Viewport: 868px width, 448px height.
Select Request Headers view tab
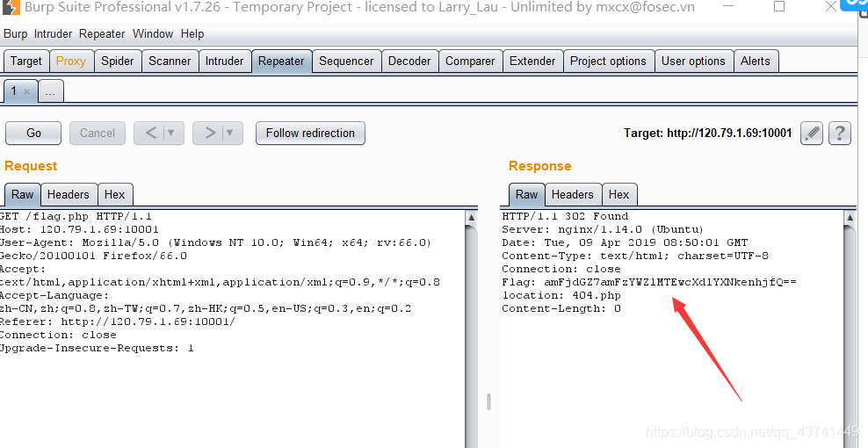(x=69, y=194)
